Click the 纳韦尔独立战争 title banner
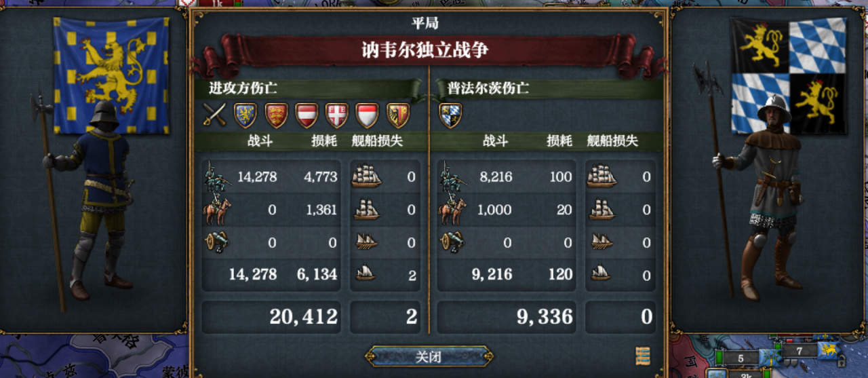The height and width of the screenshot is (378, 868). tap(425, 50)
